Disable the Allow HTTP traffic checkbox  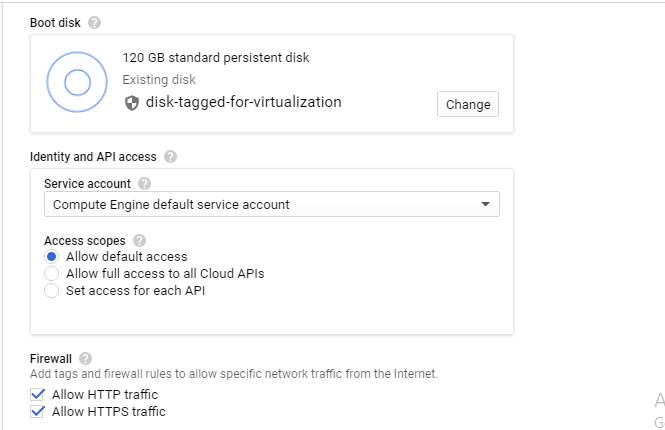[x=39, y=395]
